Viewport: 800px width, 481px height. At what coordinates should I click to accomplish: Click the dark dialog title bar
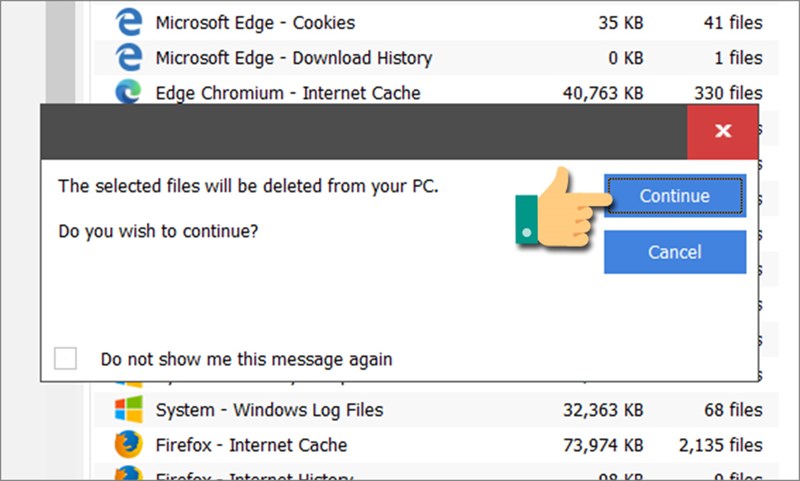(360, 131)
